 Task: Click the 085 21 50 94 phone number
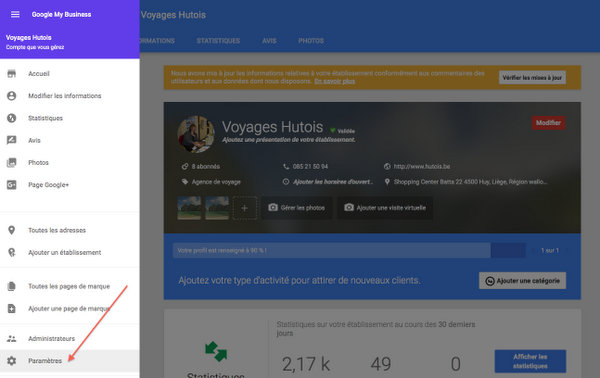coord(310,166)
